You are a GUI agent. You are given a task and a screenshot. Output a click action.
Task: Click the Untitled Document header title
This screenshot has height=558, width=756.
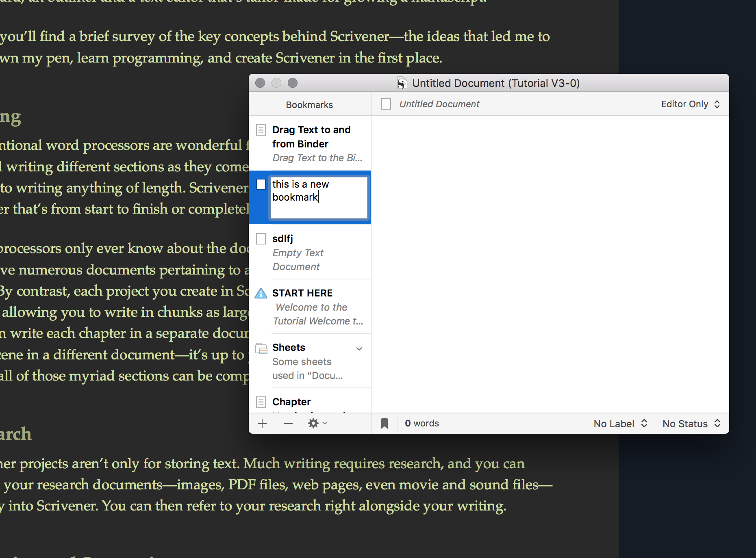click(439, 104)
